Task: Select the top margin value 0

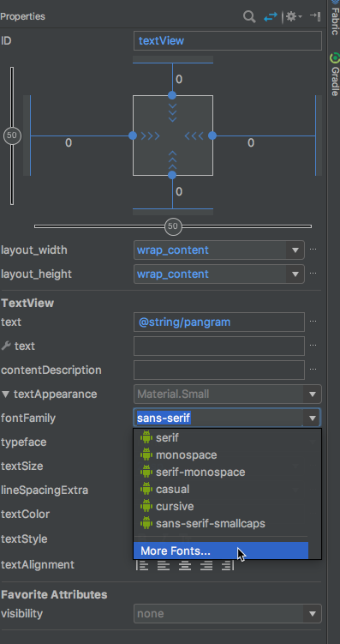Action: pos(179,79)
